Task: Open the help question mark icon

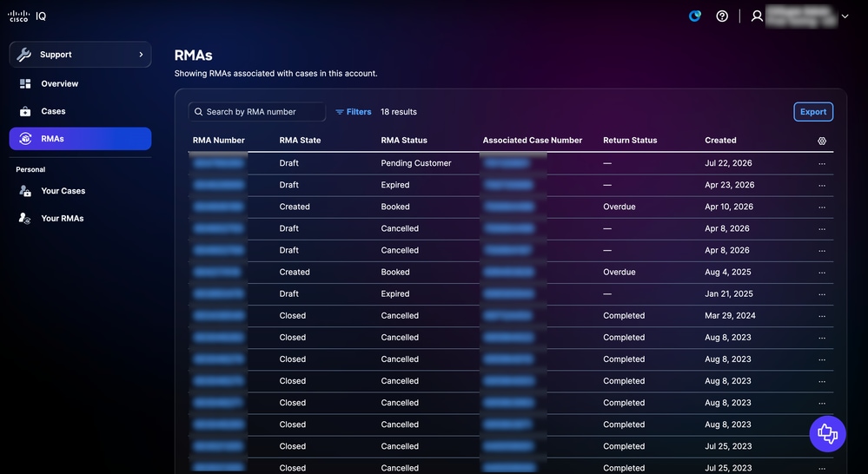Action: pyautogui.click(x=722, y=16)
